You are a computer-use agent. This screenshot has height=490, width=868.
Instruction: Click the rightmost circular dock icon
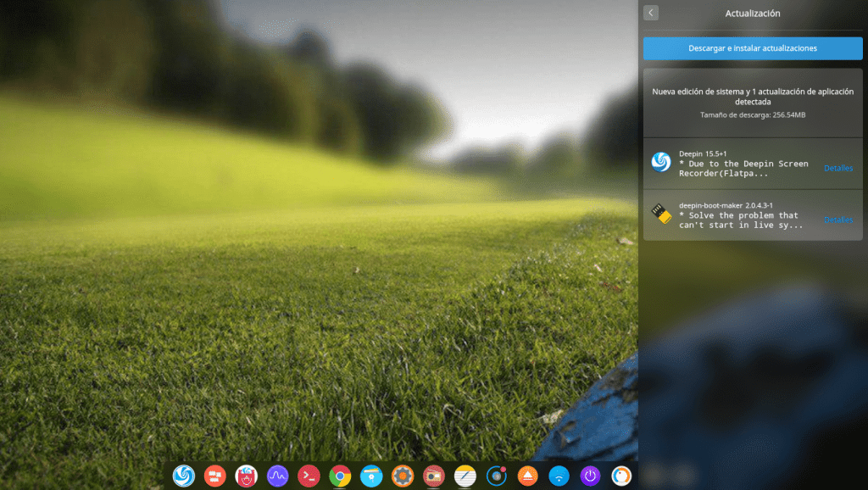pyautogui.click(x=621, y=476)
